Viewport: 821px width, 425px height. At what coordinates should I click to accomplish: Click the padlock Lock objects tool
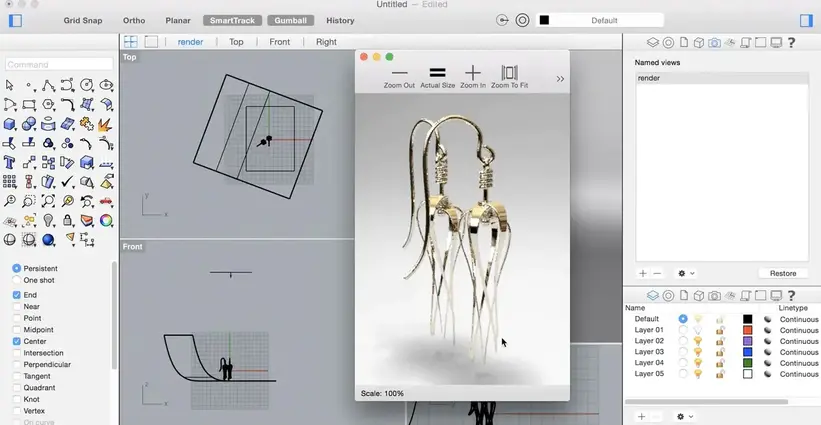pyautogui.click(x=68, y=220)
